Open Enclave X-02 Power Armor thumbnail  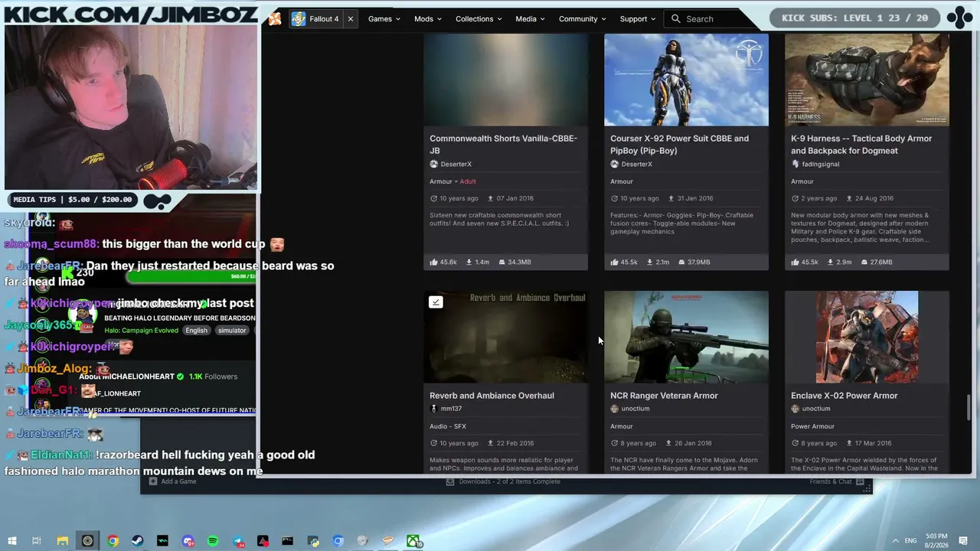867,337
